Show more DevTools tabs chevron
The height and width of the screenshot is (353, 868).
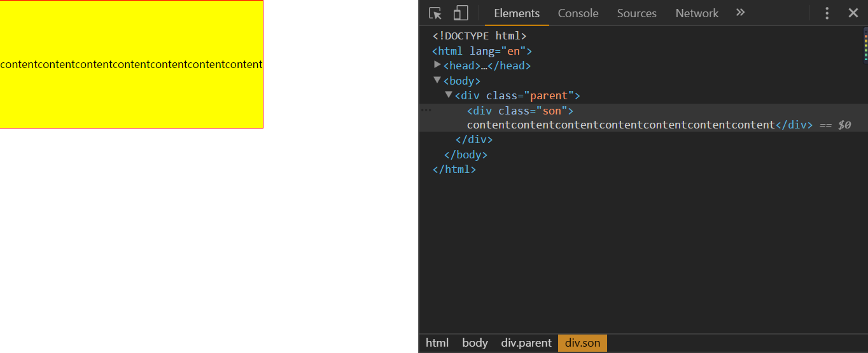pos(740,13)
